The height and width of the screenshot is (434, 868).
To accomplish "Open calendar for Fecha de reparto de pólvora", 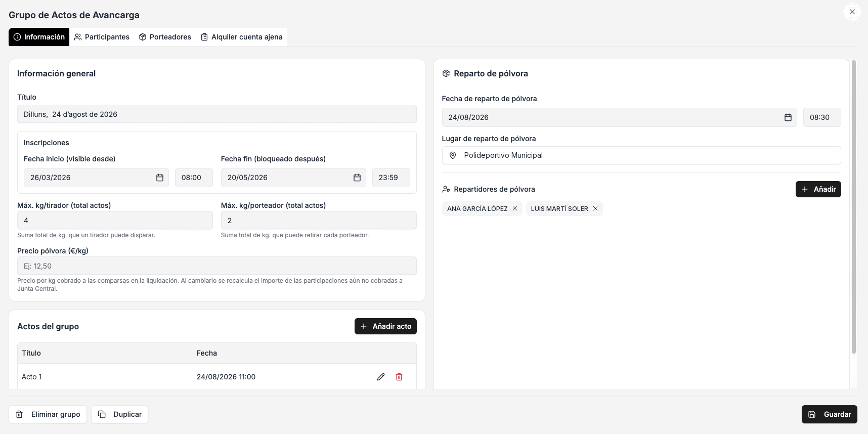I will coord(788,117).
